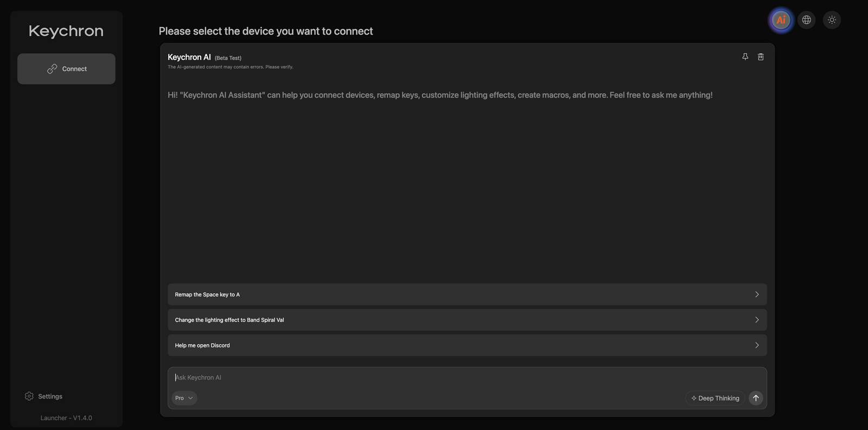Screen dimensions: 868x430
Task: Send the message with arrow-up button
Action: (756, 398)
